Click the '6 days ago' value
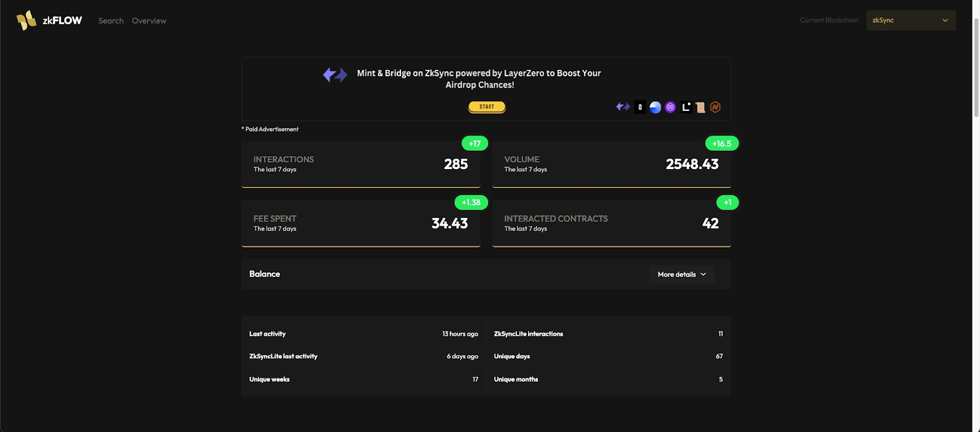The image size is (980, 432). [x=462, y=356]
